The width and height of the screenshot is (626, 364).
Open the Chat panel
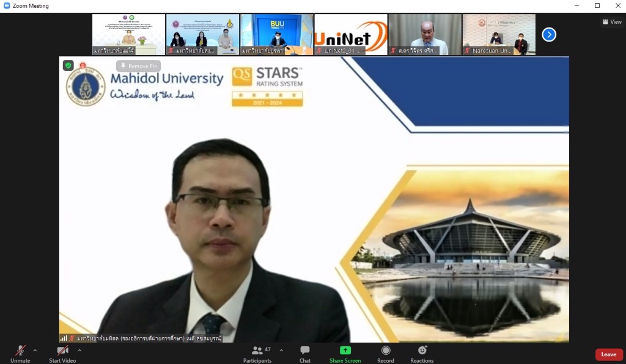coord(305,354)
